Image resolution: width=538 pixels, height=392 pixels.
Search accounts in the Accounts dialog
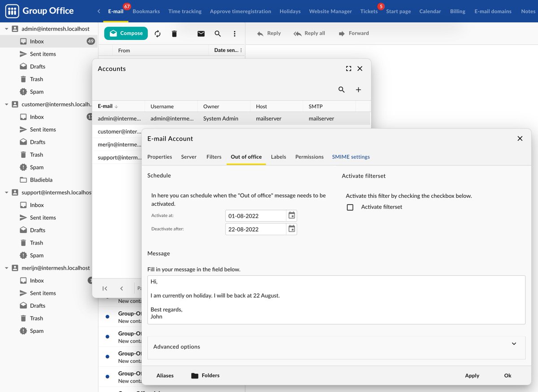[342, 90]
